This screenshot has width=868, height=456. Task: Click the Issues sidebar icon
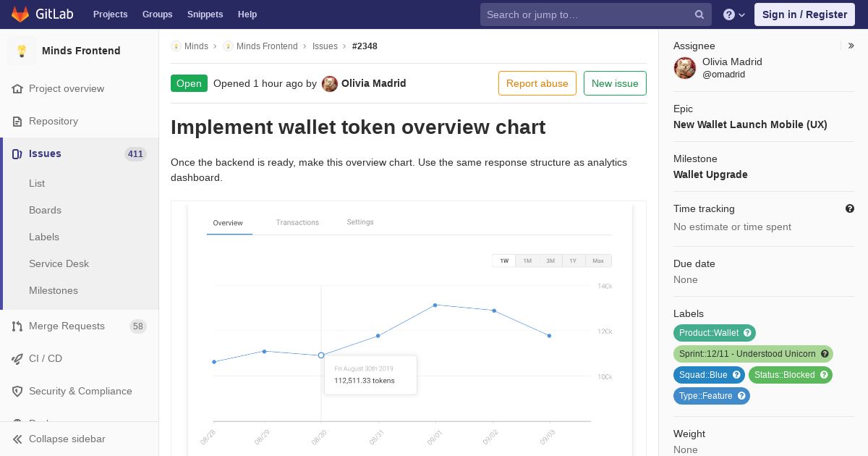(17, 154)
